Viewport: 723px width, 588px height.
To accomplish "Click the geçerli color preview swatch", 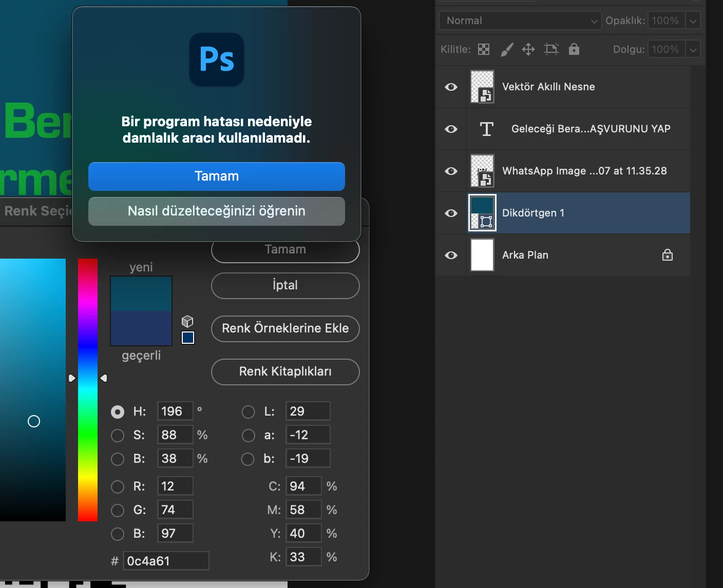I will click(x=141, y=328).
